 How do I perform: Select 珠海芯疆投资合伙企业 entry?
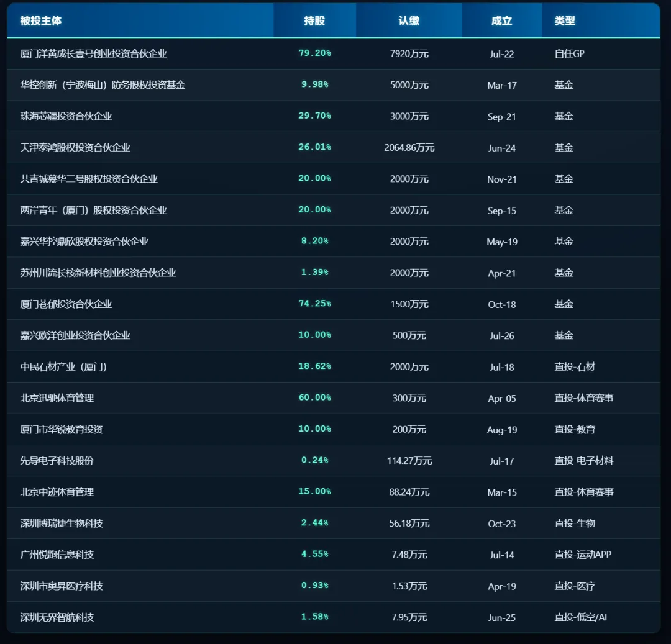66,116
